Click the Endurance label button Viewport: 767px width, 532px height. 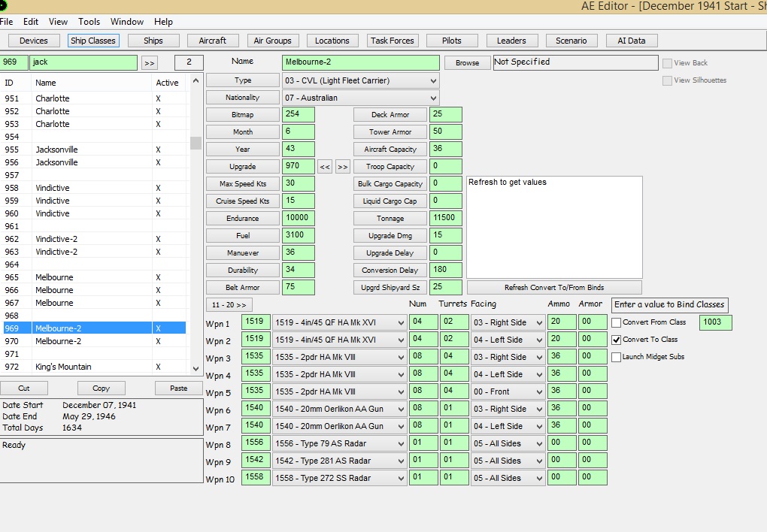[243, 219]
